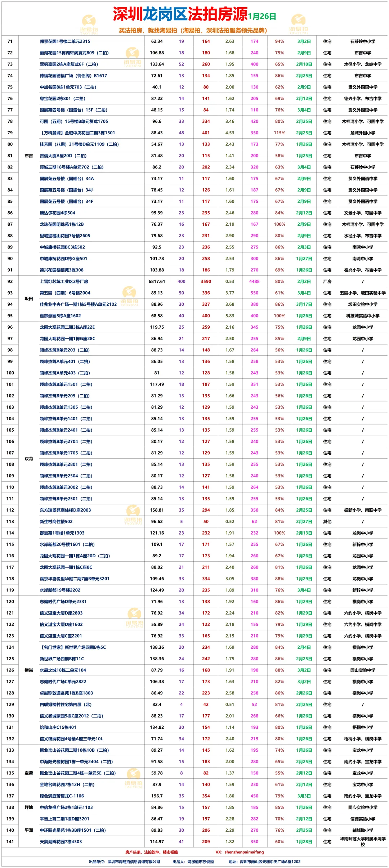The width and height of the screenshot is (389, 868).
Task: Click the school cell 园山实验中学
Action: 363,670
